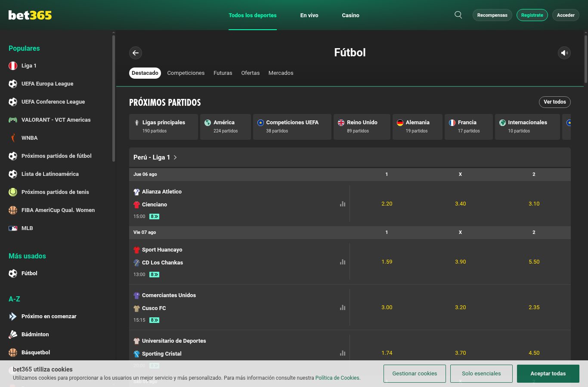The height and width of the screenshot is (387, 588).
Task: Select the Ofertas tab
Action: point(251,73)
